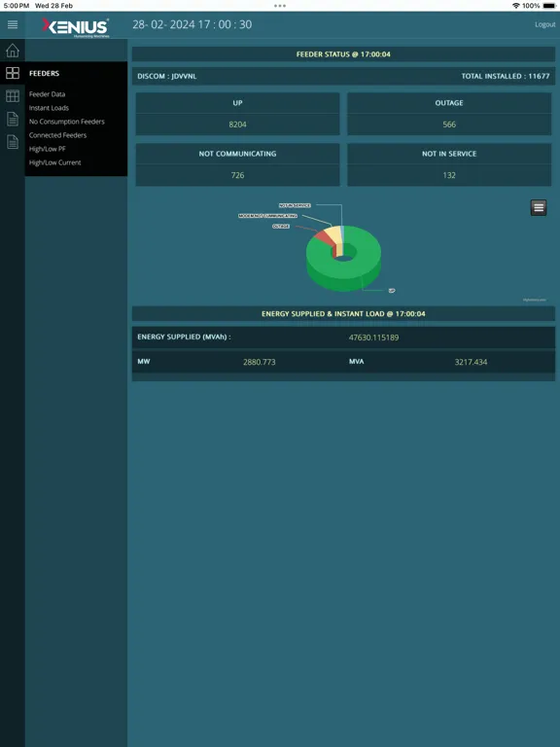Image resolution: width=560 pixels, height=747 pixels.
Task: Click the status bar time 5:00 PM
Action: tap(17, 6)
